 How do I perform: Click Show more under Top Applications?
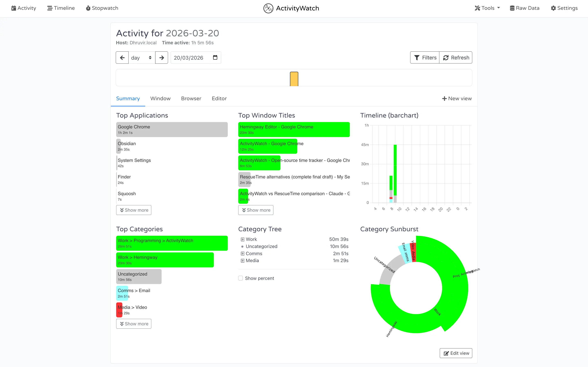[134, 210]
